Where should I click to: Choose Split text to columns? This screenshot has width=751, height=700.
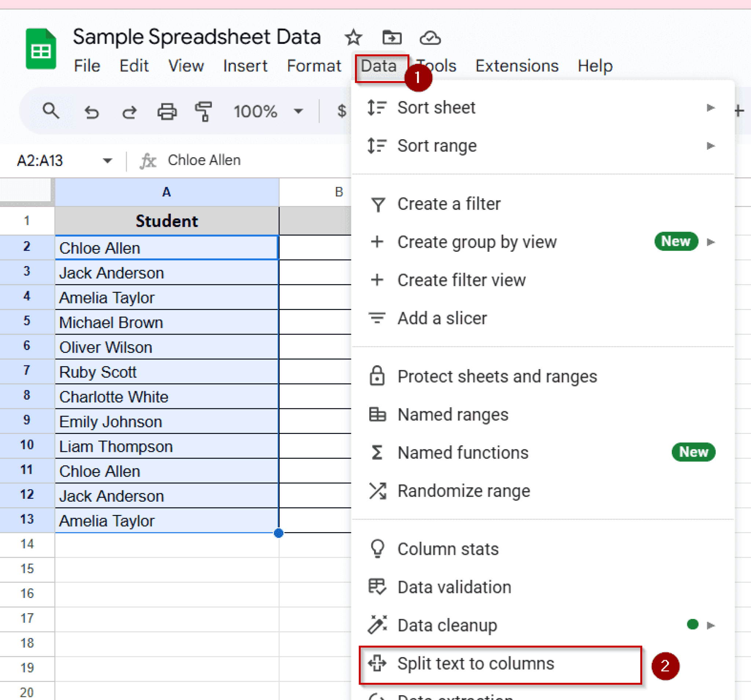[x=476, y=664]
